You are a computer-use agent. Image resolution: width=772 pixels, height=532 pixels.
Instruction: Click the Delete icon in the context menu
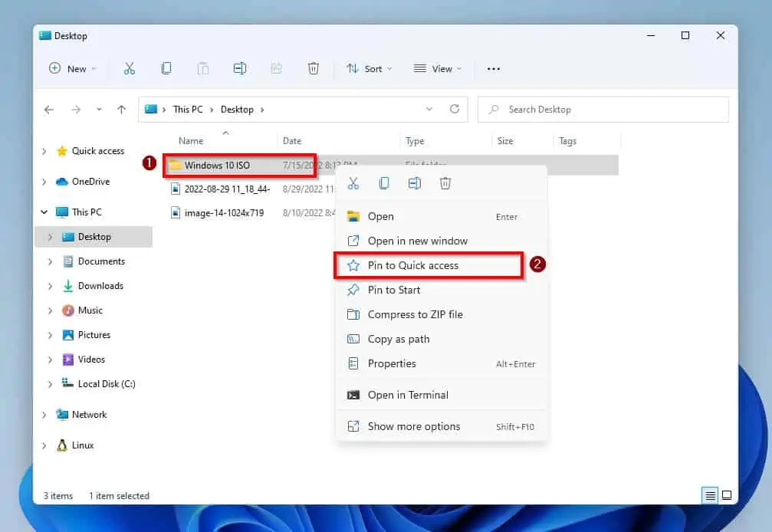[445, 183]
